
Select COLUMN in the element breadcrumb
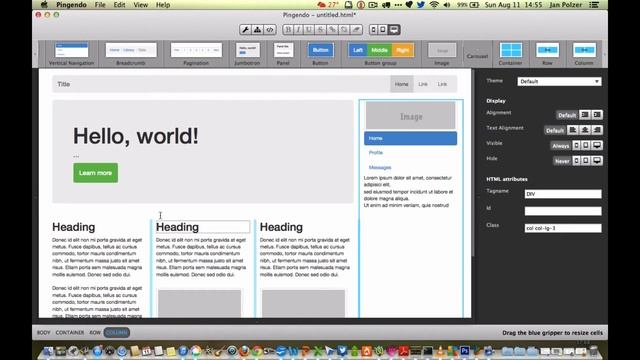tap(117, 333)
